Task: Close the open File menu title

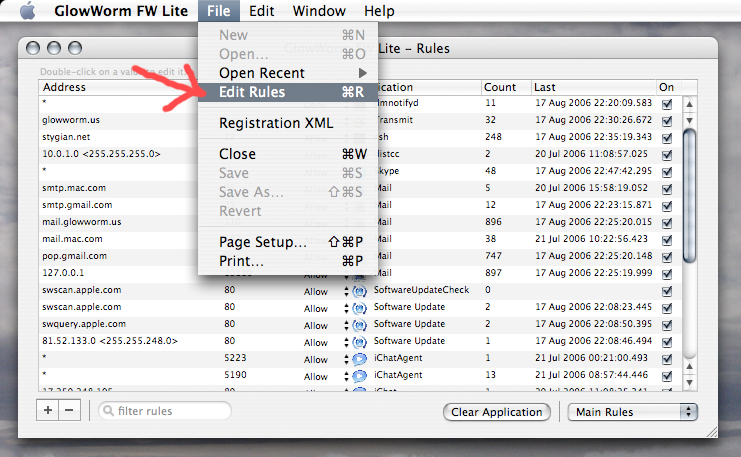Action: [218, 10]
